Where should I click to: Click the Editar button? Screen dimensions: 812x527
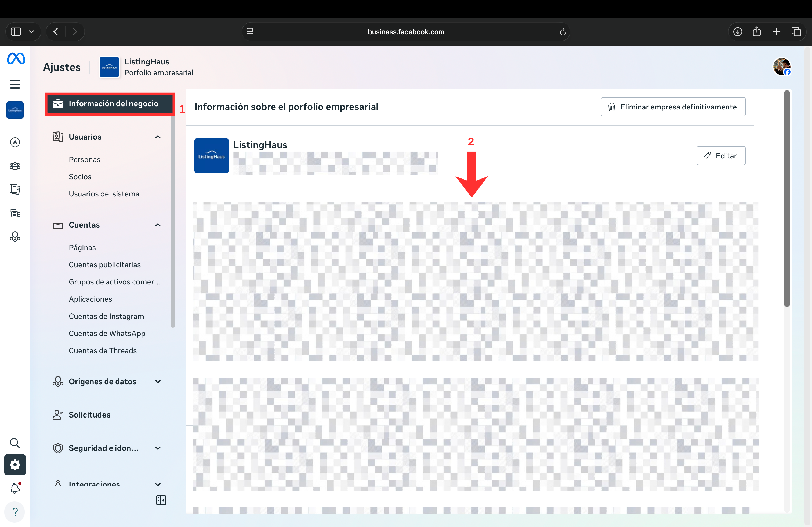pos(720,156)
